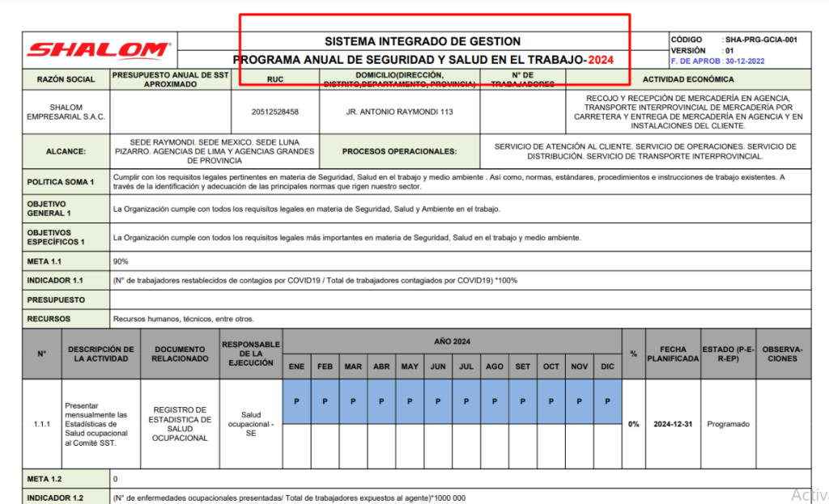
Task: Click the 'DESCRIPCIÓN DE LA ACTIVIDAD' column header
Action: tap(101, 354)
